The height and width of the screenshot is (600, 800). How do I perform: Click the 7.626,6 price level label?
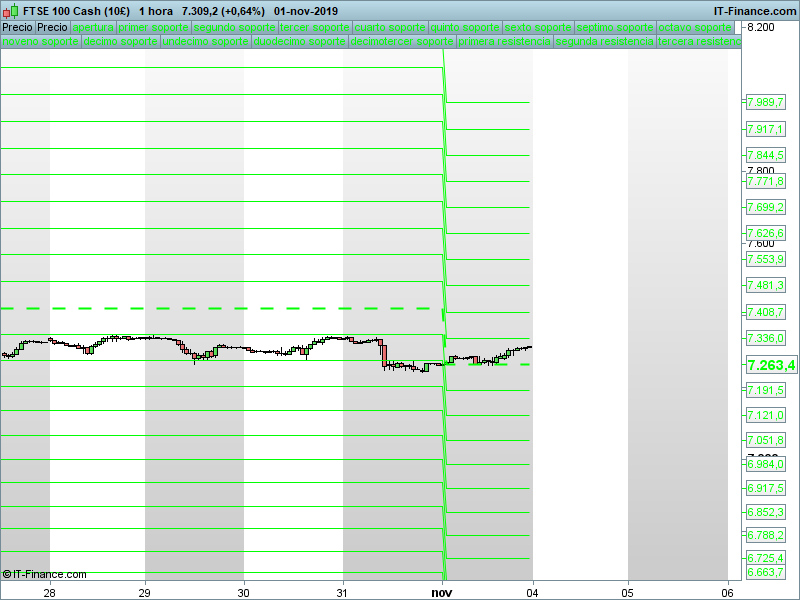click(x=765, y=233)
